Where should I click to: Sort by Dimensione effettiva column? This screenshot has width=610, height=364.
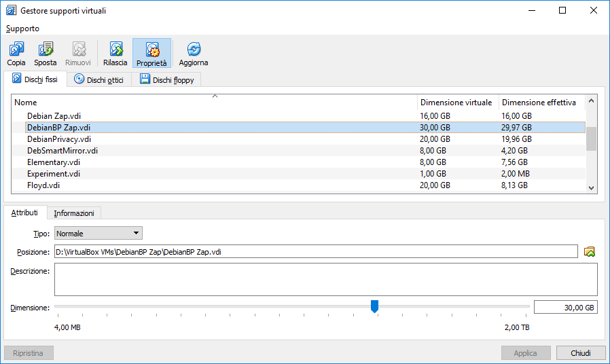pos(541,103)
